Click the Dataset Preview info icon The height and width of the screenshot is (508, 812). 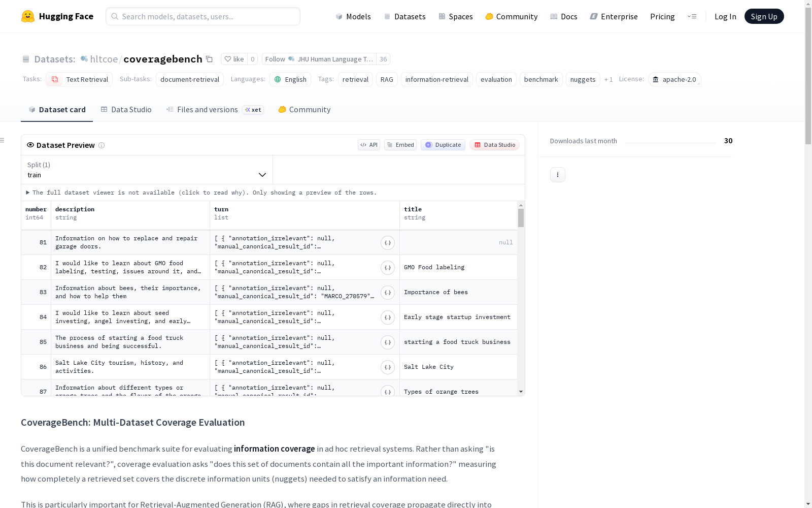tap(101, 145)
